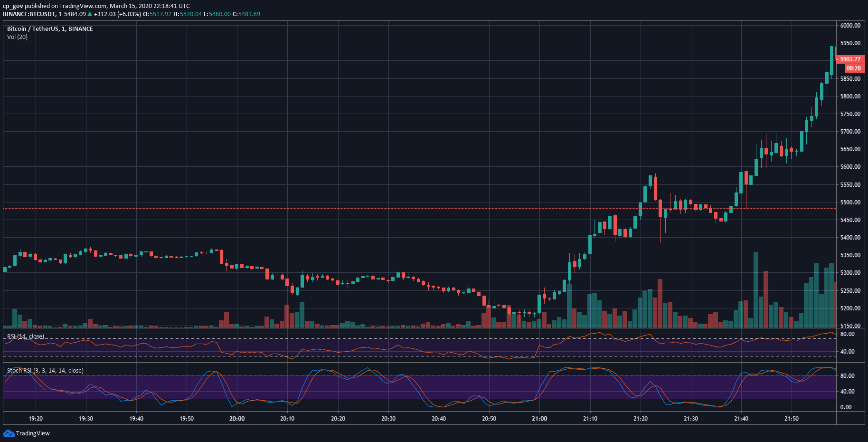Click the 5300.00 price axis label
This screenshot has width=868, height=442.
point(850,273)
